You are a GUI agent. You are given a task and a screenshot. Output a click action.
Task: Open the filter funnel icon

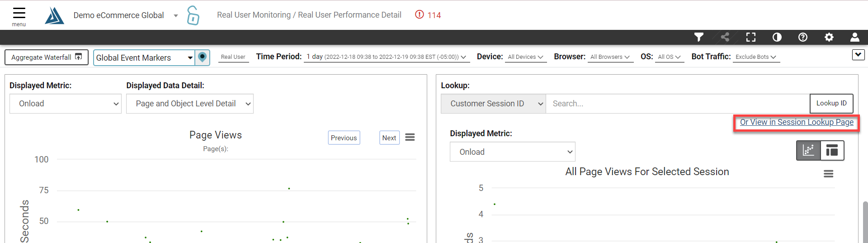tap(699, 37)
